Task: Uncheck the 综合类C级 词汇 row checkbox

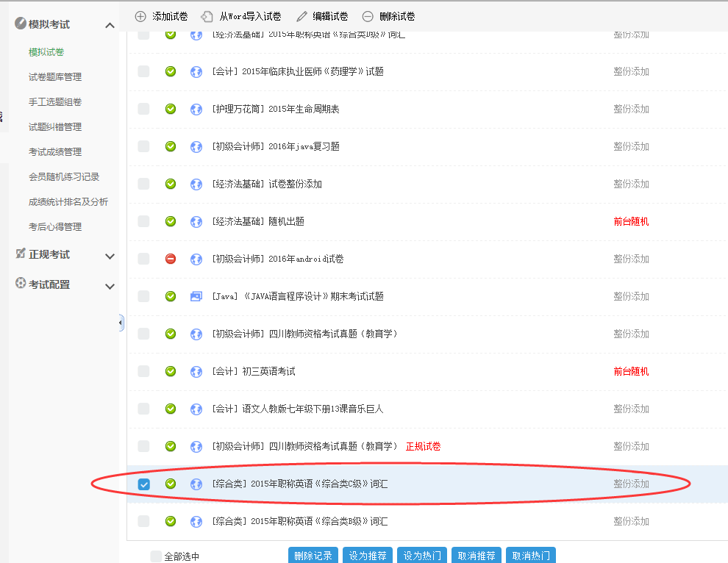Action: [144, 484]
